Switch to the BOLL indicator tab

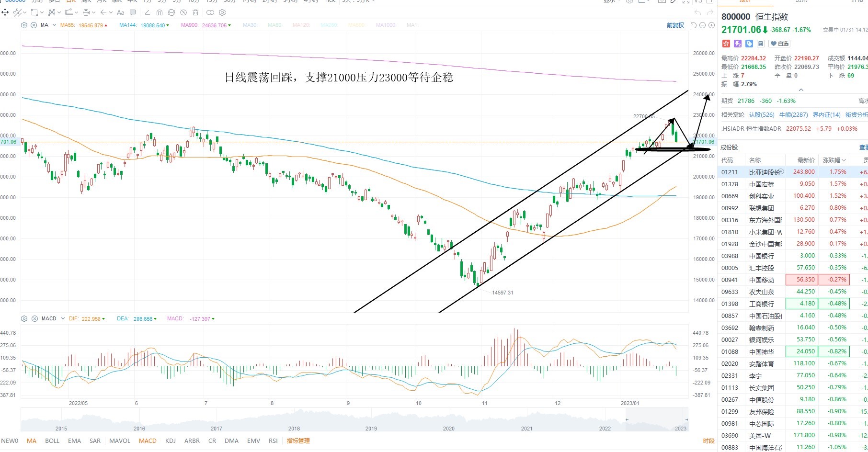52,441
